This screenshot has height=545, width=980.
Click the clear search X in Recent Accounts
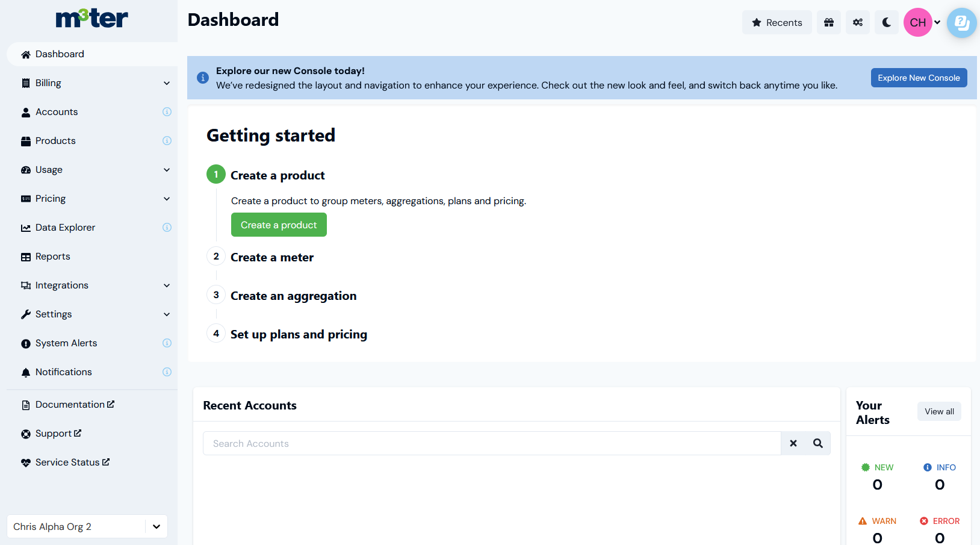point(793,443)
